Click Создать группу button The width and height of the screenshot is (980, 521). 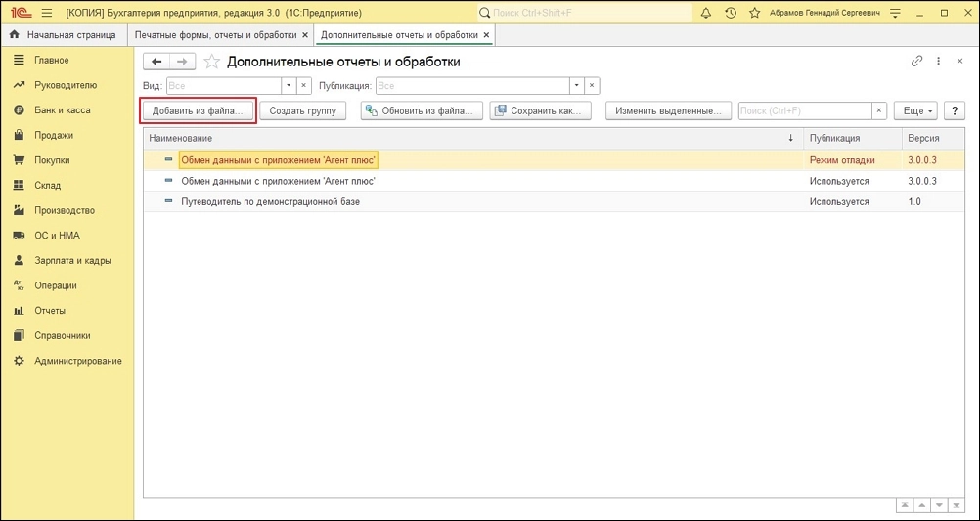click(302, 110)
